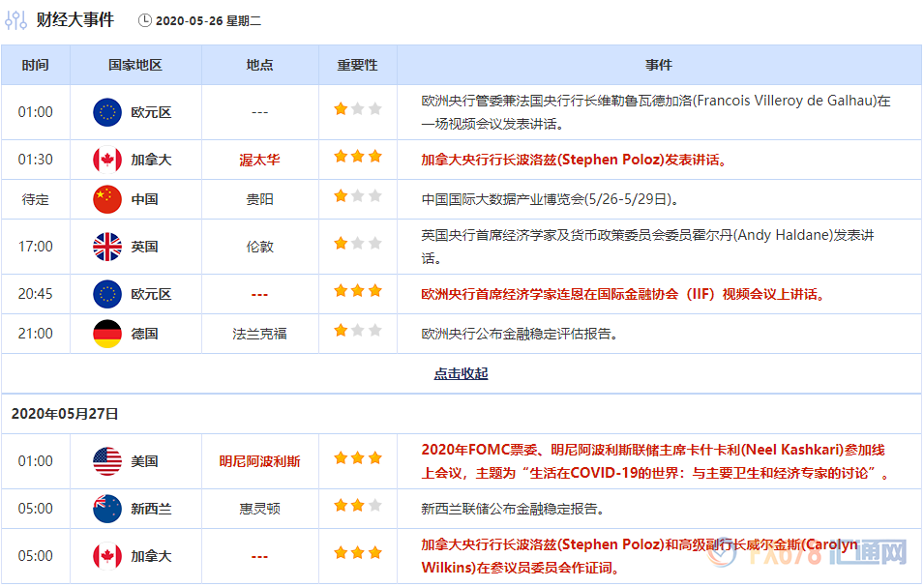Click the 德国 country label
Image resolution: width=924 pixels, height=587 pixels.
[144, 334]
